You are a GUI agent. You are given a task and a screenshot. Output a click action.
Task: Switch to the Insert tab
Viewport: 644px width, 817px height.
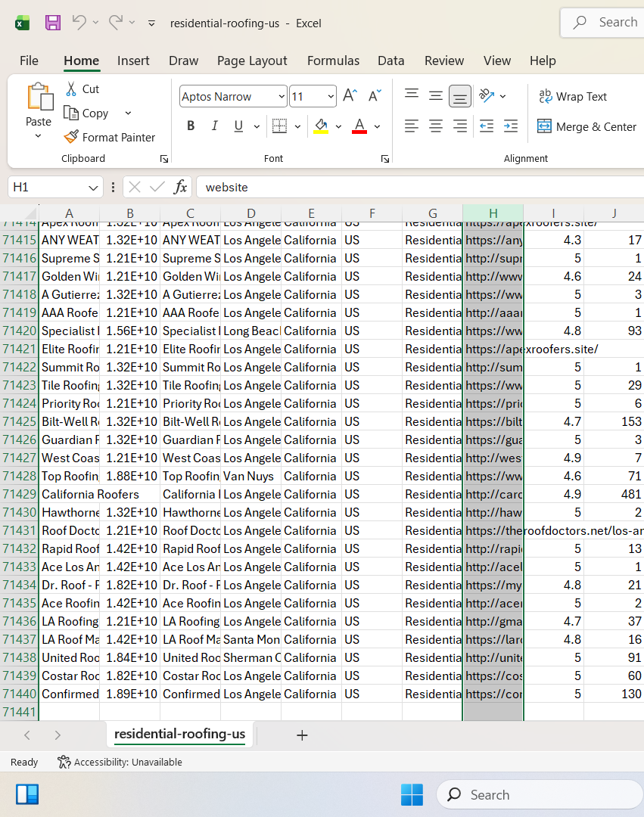(x=133, y=61)
